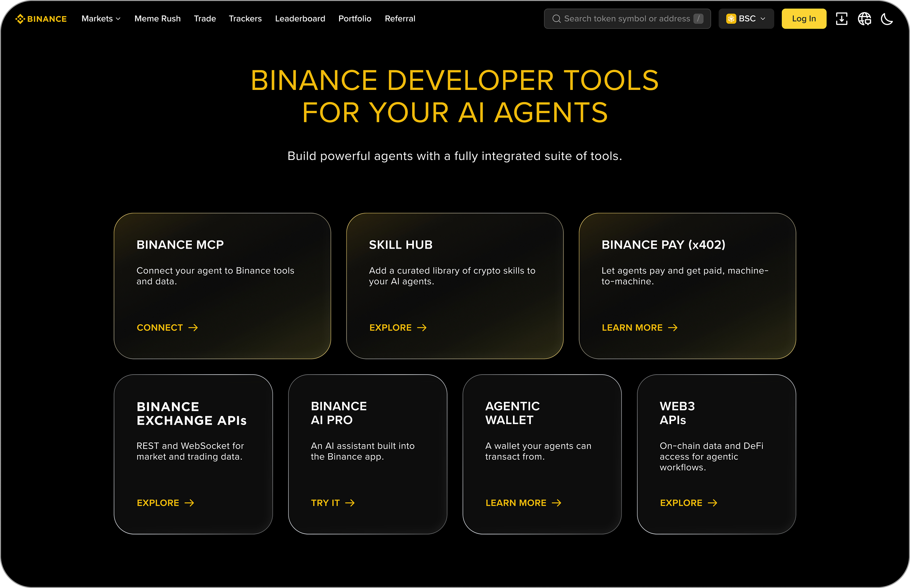Open the BSC network selector dropdown
This screenshot has width=910, height=588.
pyautogui.click(x=746, y=19)
